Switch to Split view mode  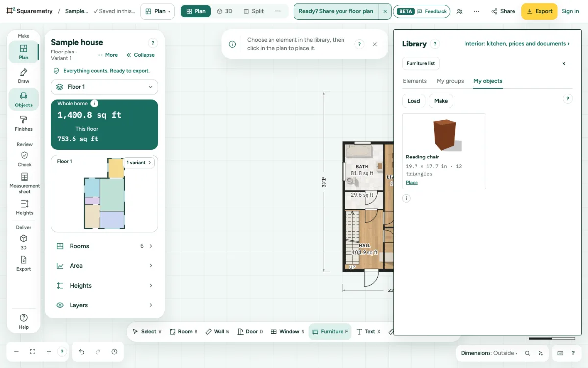[x=253, y=11]
